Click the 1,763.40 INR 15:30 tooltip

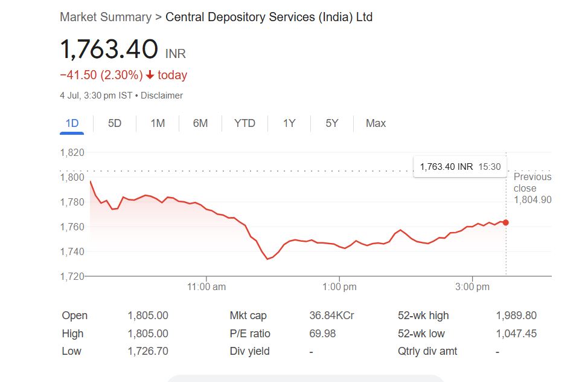[460, 167]
